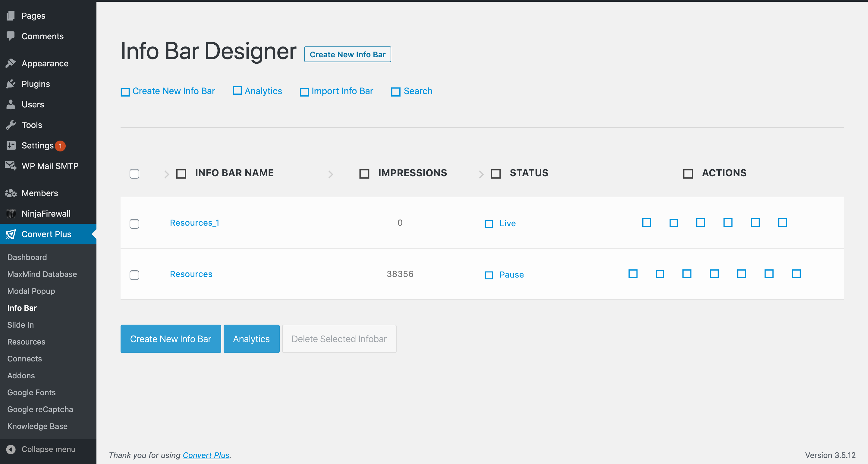Screen dimensions: 868x464
Task: Follow the Convert Plus footer link
Action: coord(206,455)
